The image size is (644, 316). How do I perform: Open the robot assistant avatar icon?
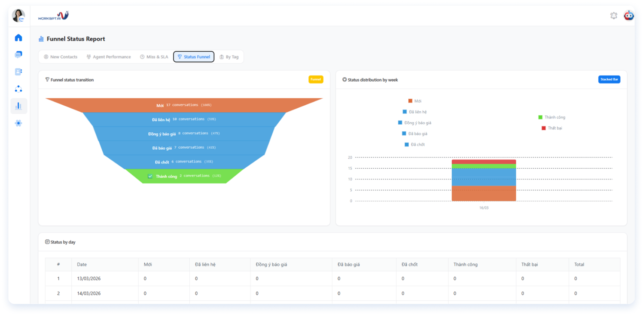[629, 15]
